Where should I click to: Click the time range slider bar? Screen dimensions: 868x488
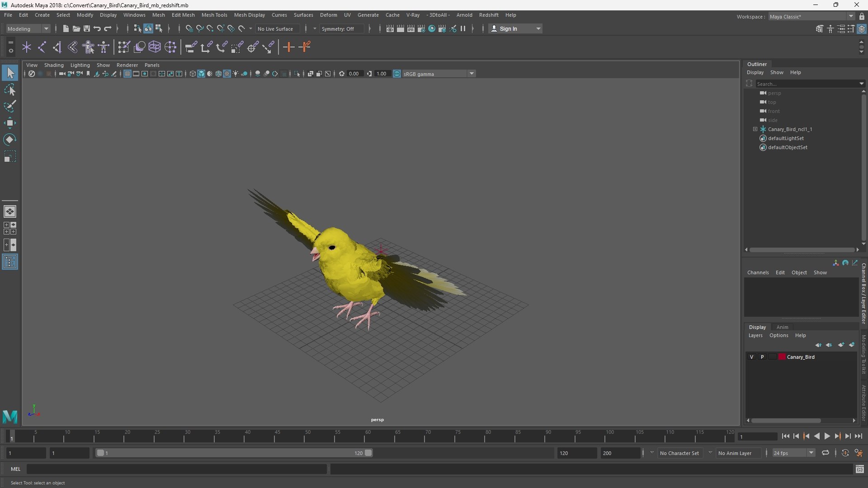(234, 453)
